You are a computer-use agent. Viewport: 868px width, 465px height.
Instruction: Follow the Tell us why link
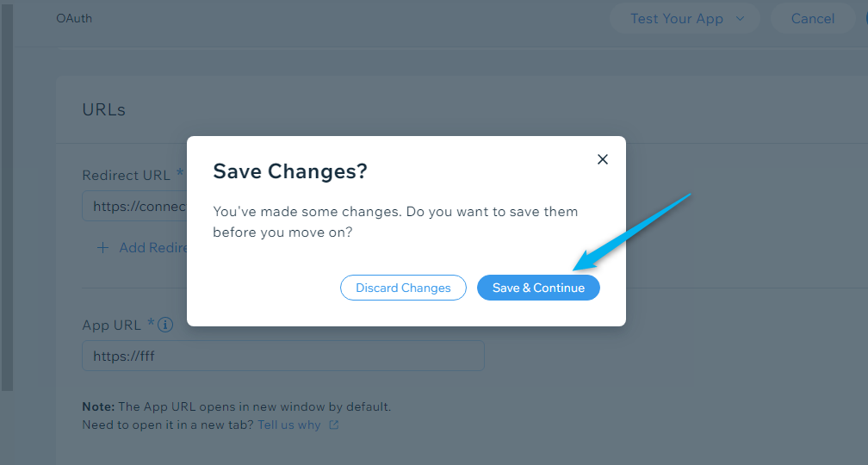point(289,425)
